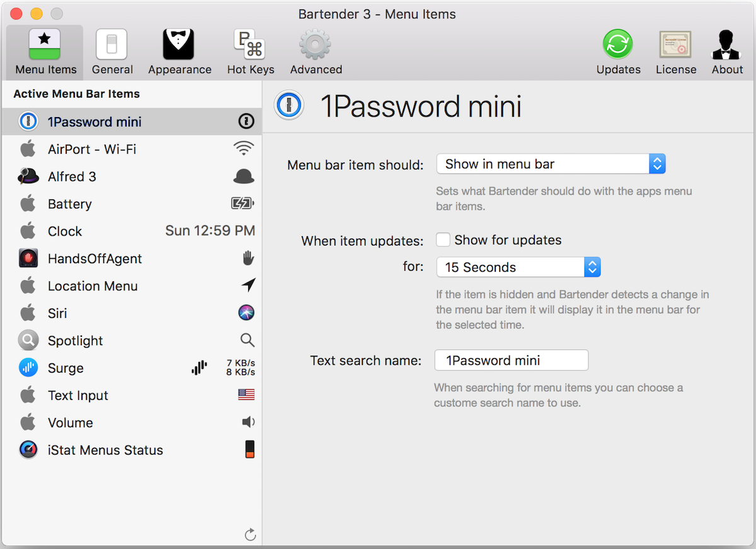756x549 pixels.
Task: Select the Clock item in list
Action: [x=132, y=231]
